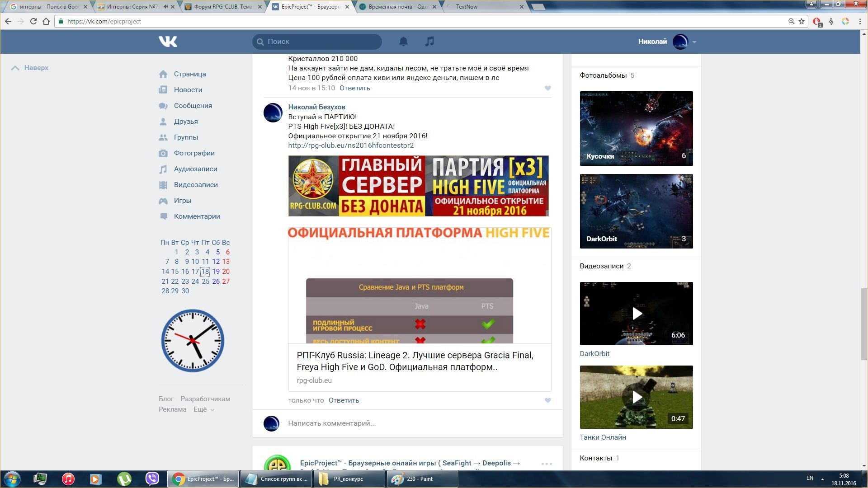Open Chrome's three-dot menu

[x=860, y=21]
